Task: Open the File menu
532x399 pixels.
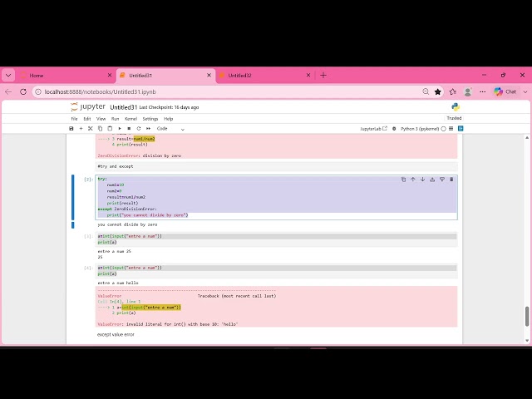Action: click(x=74, y=119)
